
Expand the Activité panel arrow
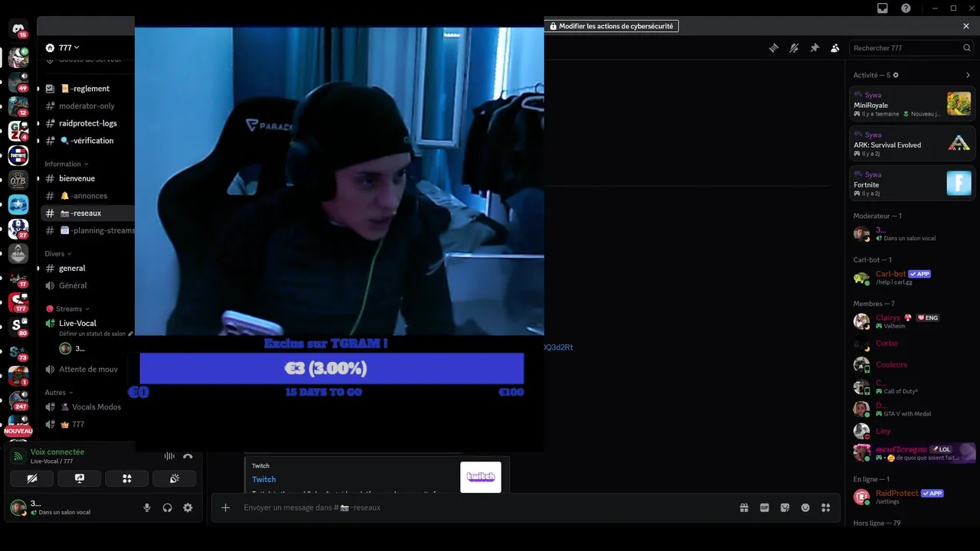click(x=968, y=75)
